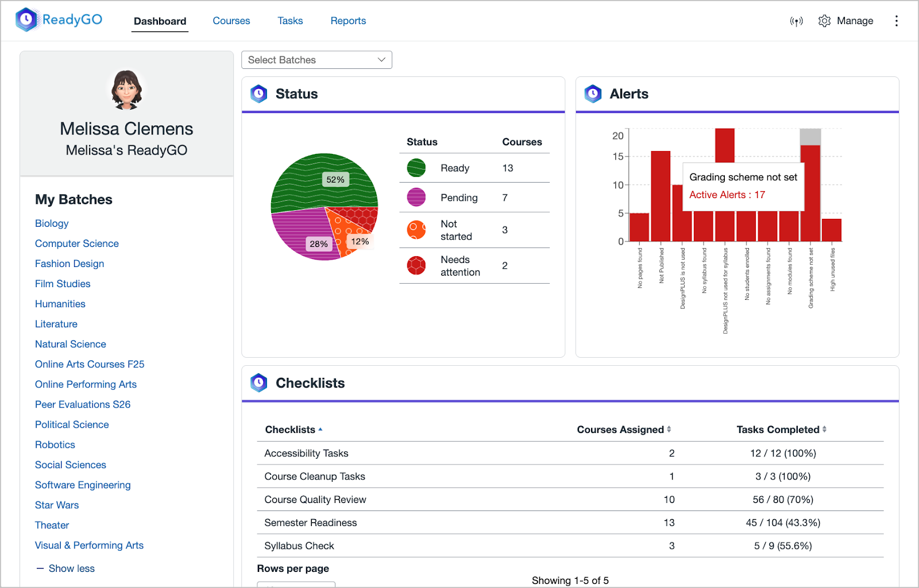Screen dimensions: 919x588
Task: Click the Manage gear icon
Action: (824, 21)
